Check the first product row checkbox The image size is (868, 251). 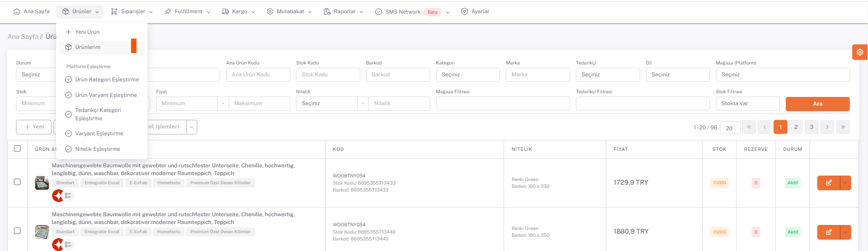coord(17,182)
